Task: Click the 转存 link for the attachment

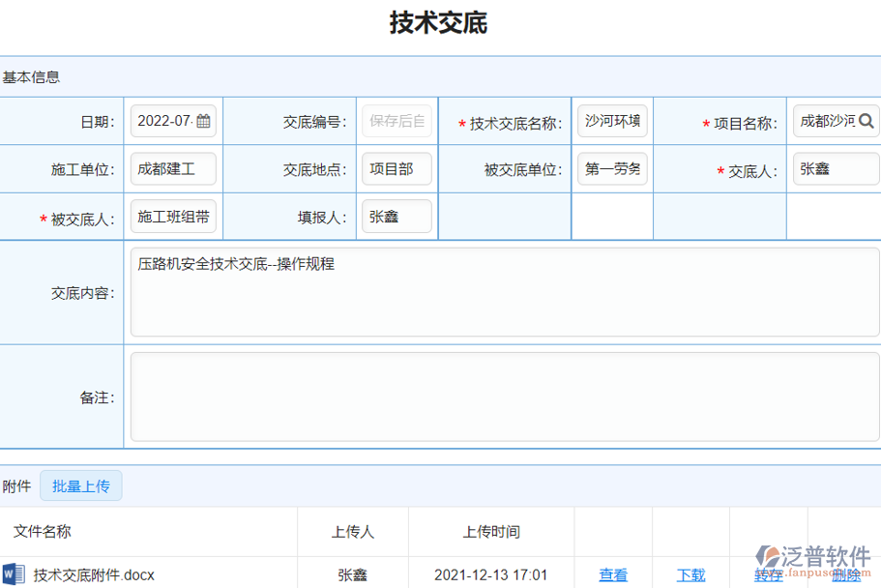Action: (x=767, y=573)
